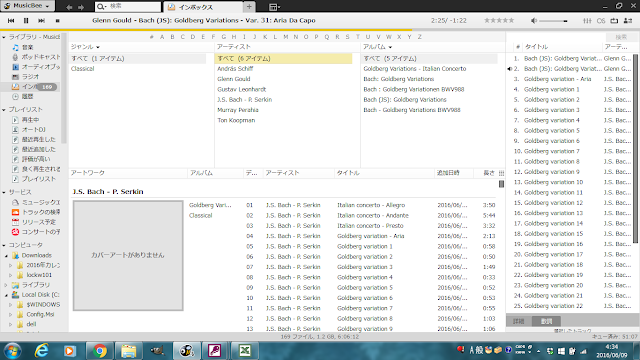
Task: Open Chrome from the taskbar
Action: [x=99, y=351]
